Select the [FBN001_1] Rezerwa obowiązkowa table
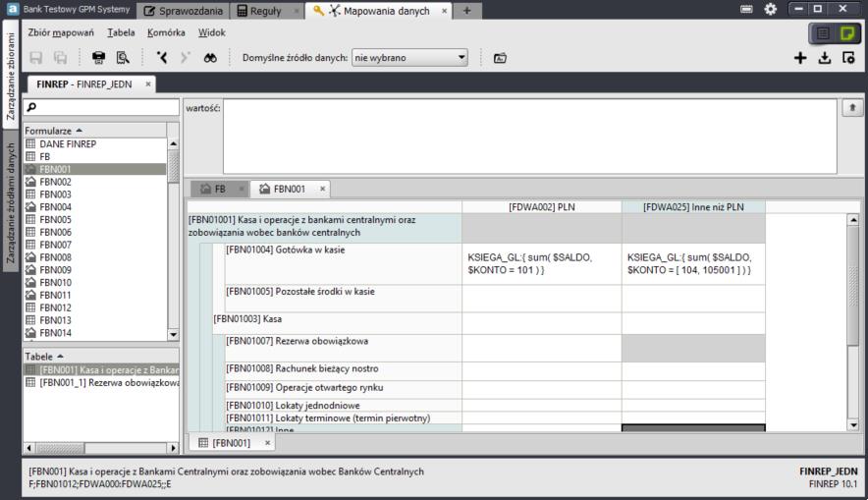This screenshot has height=500, width=868. 101,383
